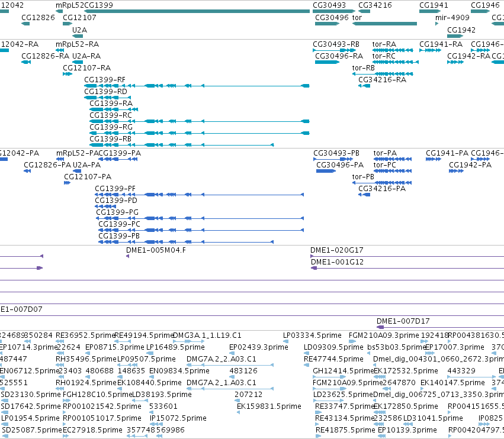This screenshot has height=439, width=504.
Task: Select the RE49194.5prime EST label
Action: click(144, 335)
